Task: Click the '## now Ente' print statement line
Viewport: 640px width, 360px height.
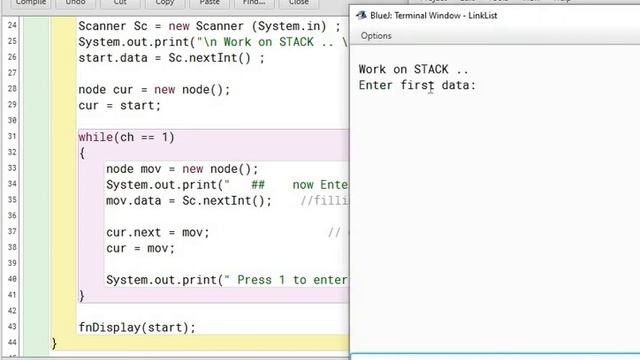Action: [227, 185]
